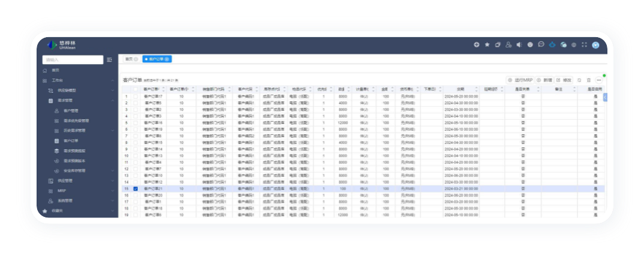Expand the 历史需求管理 submenu
This screenshot has width=644, height=254.
113,131
